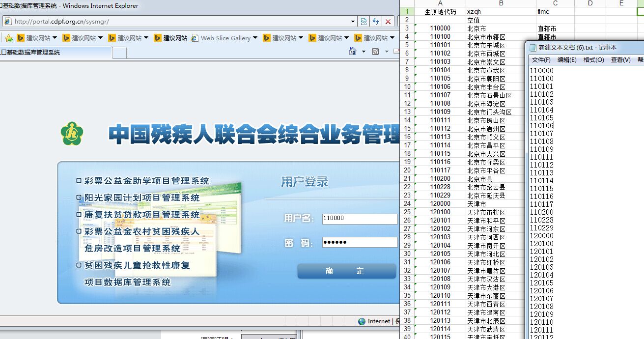Select the xzqh cell in Excel
The height and width of the screenshot is (339, 644).
(501, 12)
